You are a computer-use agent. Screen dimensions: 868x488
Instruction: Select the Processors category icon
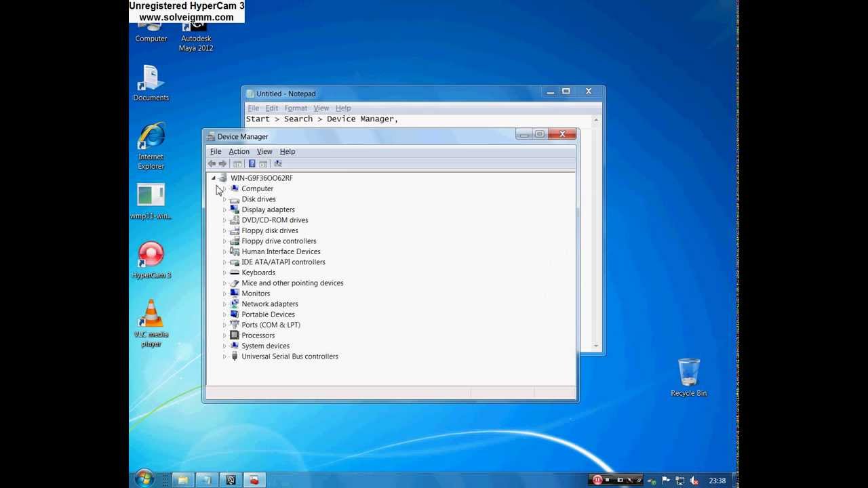point(235,335)
